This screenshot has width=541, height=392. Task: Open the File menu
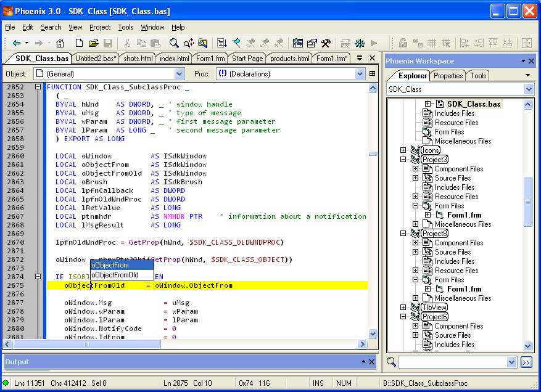click(x=10, y=27)
